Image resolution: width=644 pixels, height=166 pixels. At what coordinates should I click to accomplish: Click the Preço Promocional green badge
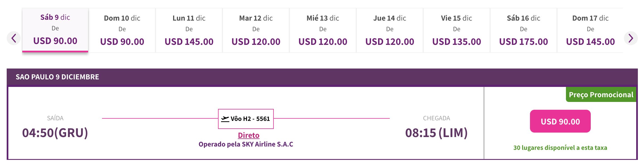point(601,95)
